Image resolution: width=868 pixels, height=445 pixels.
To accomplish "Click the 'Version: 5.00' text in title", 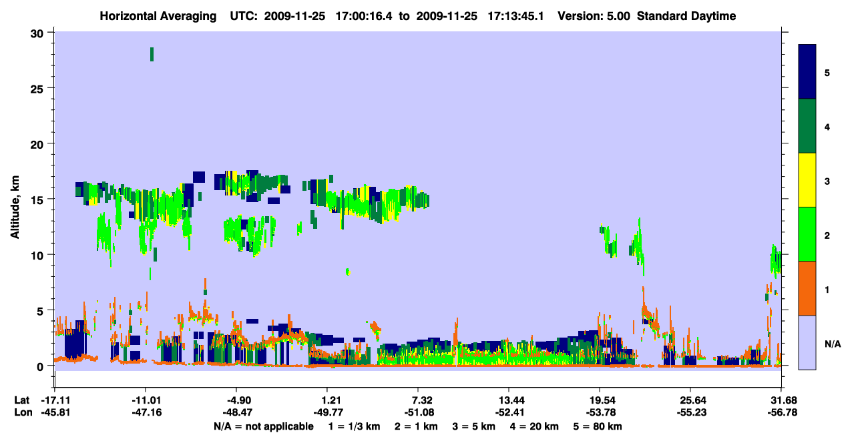I will coord(593,16).
